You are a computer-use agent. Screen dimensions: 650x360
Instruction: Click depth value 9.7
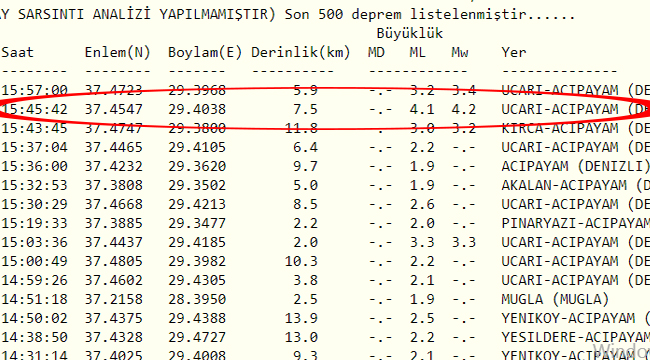coord(305,166)
